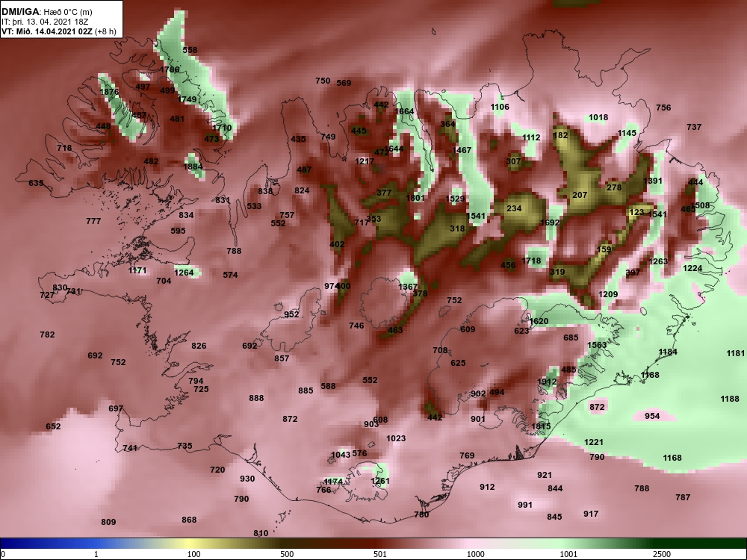Click the map value '1018'
Screen dimensions: 747x560
coord(598,117)
